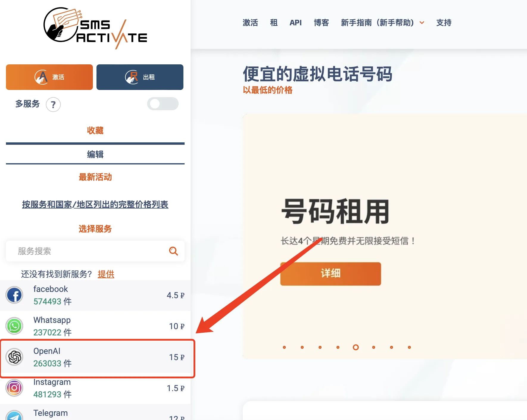Open the 博客 menu item
This screenshot has height=420, width=527.
[321, 23]
